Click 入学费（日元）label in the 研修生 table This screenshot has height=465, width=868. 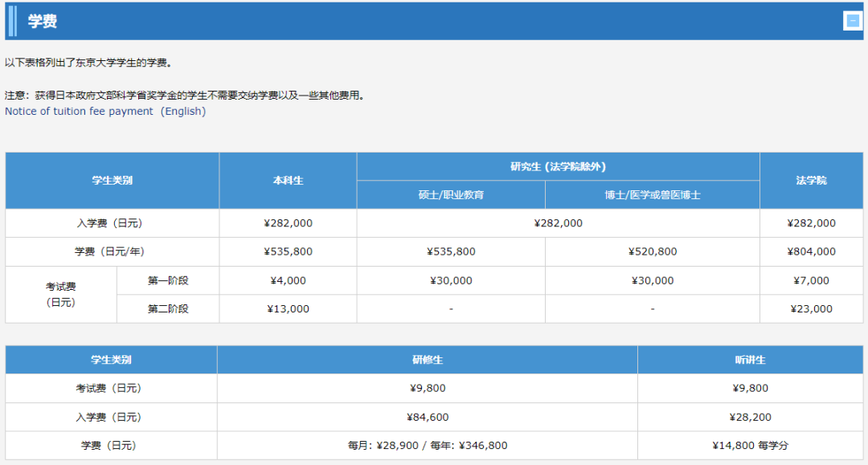point(111,418)
